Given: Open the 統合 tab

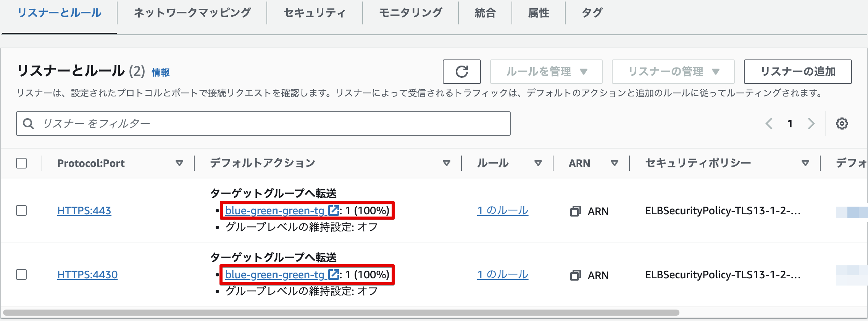Looking at the screenshot, I should point(485,13).
